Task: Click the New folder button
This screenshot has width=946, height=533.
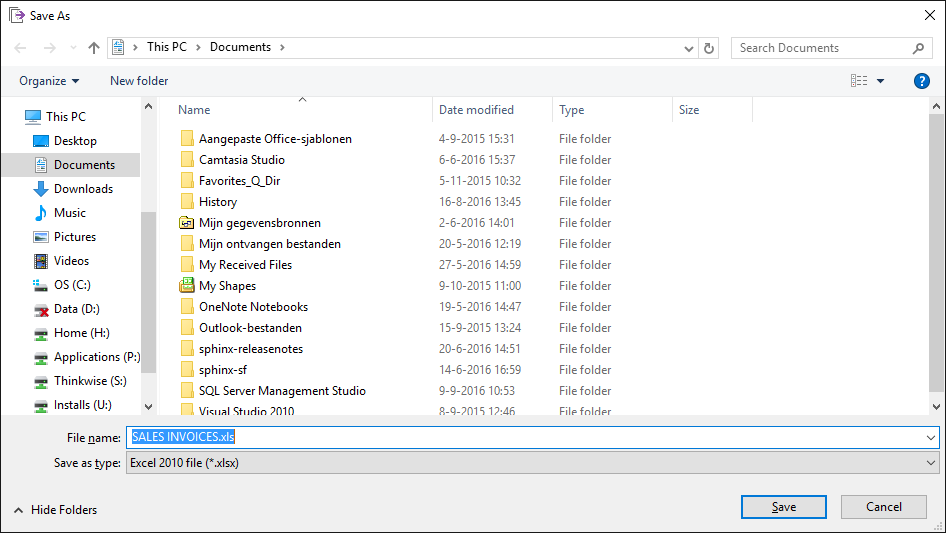Action: pos(139,81)
